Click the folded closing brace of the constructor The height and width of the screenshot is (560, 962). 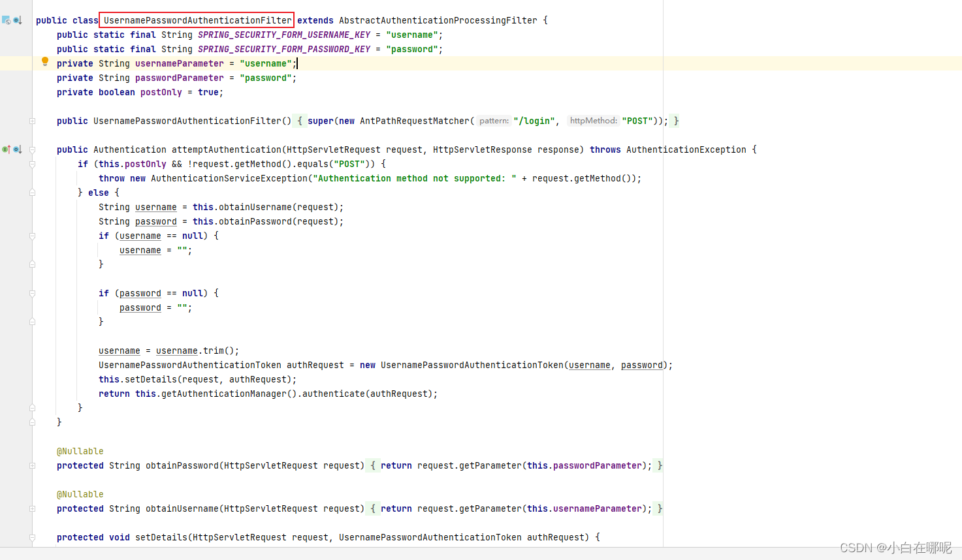tap(676, 121)
